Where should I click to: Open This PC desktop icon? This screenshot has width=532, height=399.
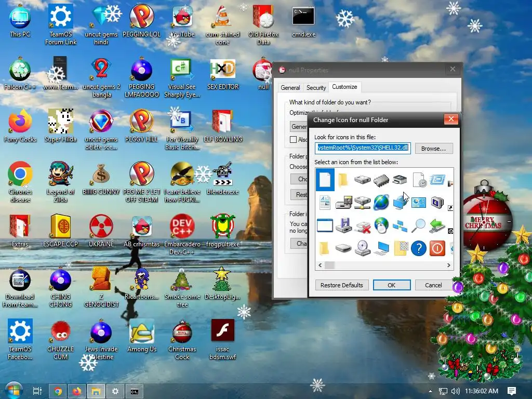20,21
